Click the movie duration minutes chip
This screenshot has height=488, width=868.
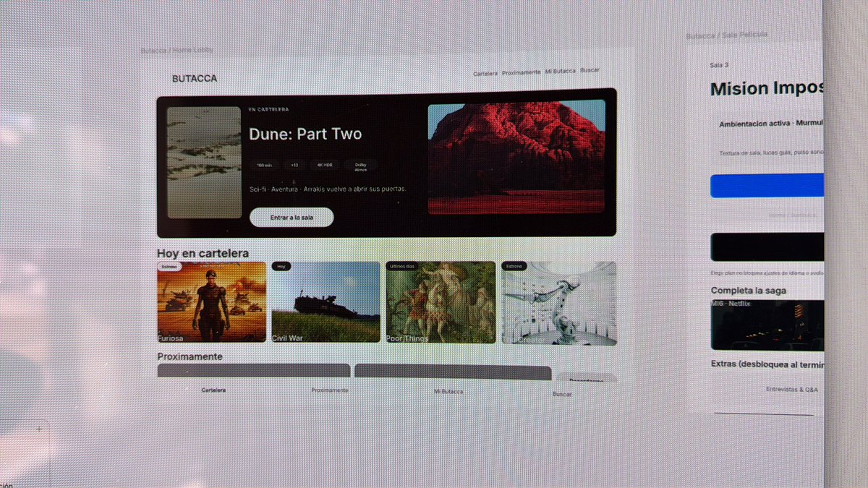263,166
